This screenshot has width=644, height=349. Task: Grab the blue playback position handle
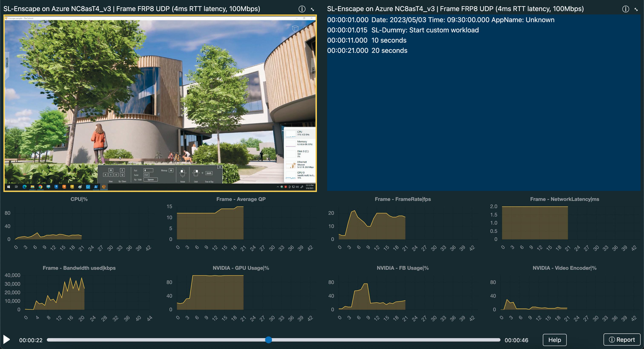coord(268,340)
